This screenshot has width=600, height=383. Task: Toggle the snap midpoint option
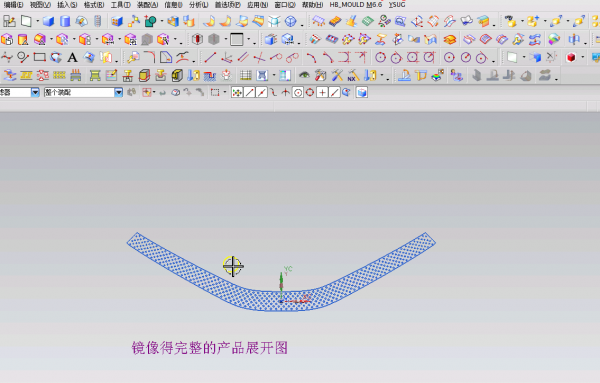261,93
